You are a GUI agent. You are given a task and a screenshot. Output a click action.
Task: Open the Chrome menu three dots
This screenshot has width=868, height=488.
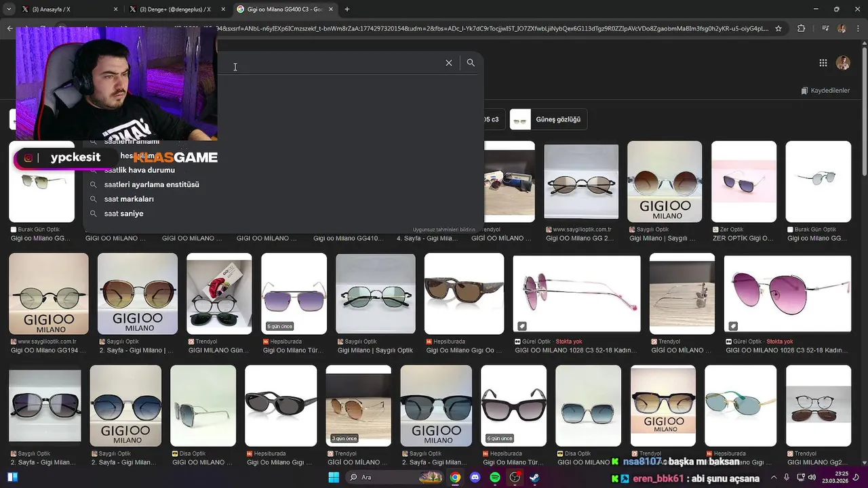pyautogui.click(x=858, y=28)
